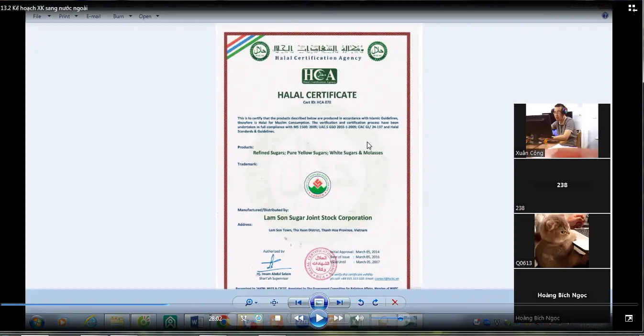Image resolution: width=644 pixels, height=336 pixels.
Task: Rotate the certificate image counterclockwise
Action: pos(361,302)
